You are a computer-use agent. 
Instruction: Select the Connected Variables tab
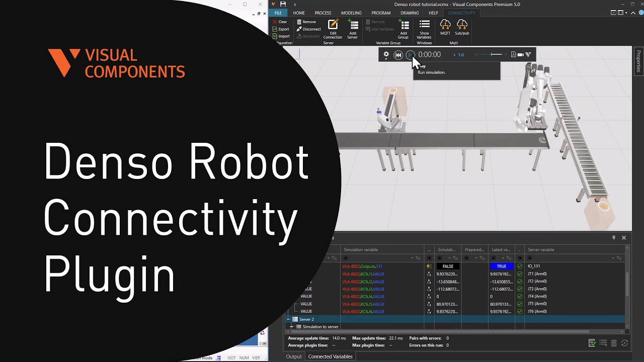pos(330,356)
